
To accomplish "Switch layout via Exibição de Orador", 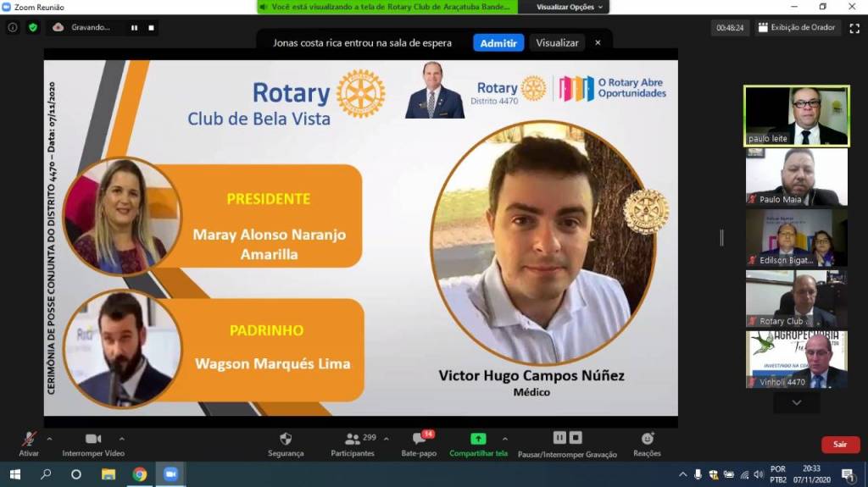I will pos(797,27).
